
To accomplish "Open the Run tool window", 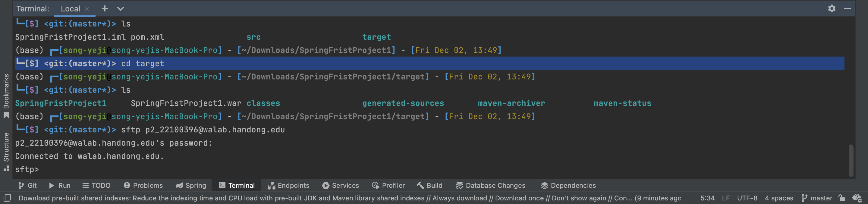I will (x=60, y=185).
